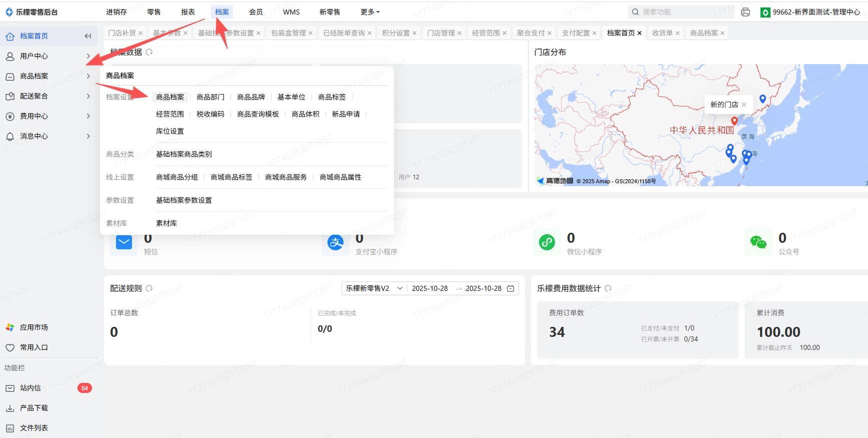Click the red store marker on the map

coord(734,121)
